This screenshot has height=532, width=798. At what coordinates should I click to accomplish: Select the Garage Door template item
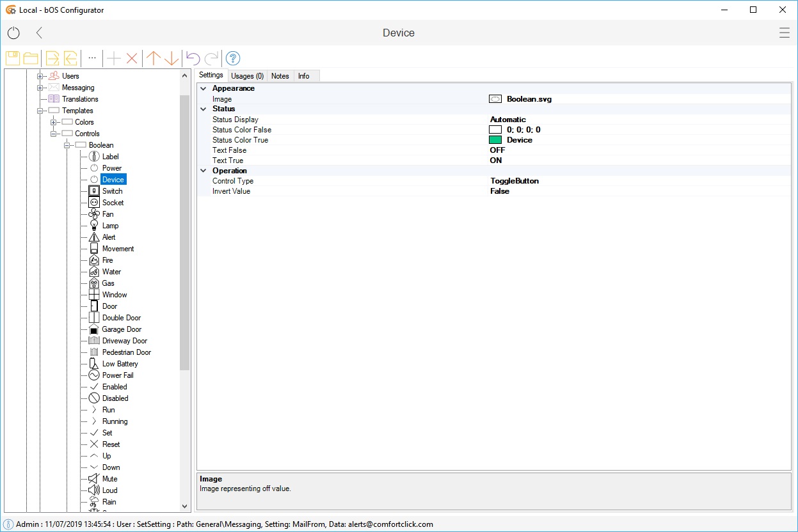coord(122,329)
